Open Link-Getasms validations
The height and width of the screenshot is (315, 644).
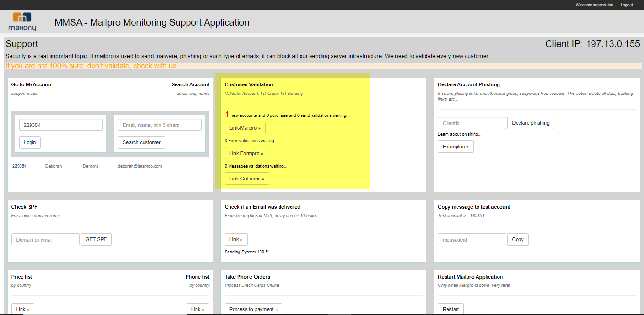[247, 178]
